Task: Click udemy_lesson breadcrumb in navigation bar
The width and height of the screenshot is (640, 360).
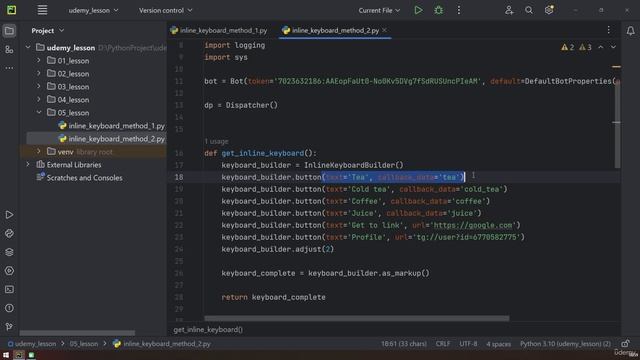Action: point(32,344)
